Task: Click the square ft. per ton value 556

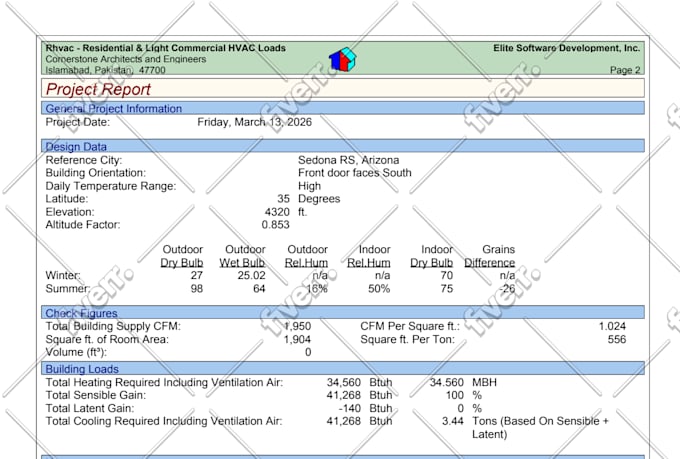Action: pyautogui.click(x=617, y=339)
